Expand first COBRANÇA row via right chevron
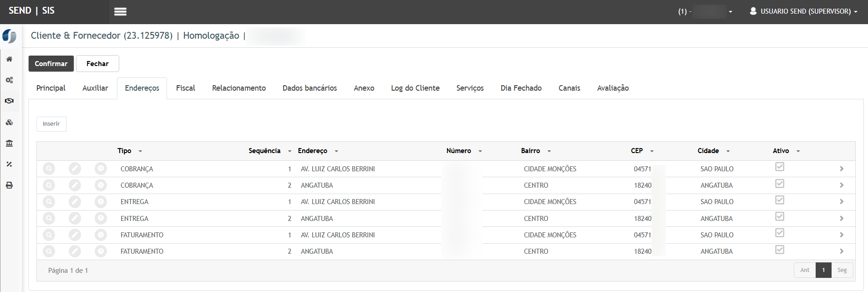This screenshot has height=292, width=868. [x=842, y=169]
